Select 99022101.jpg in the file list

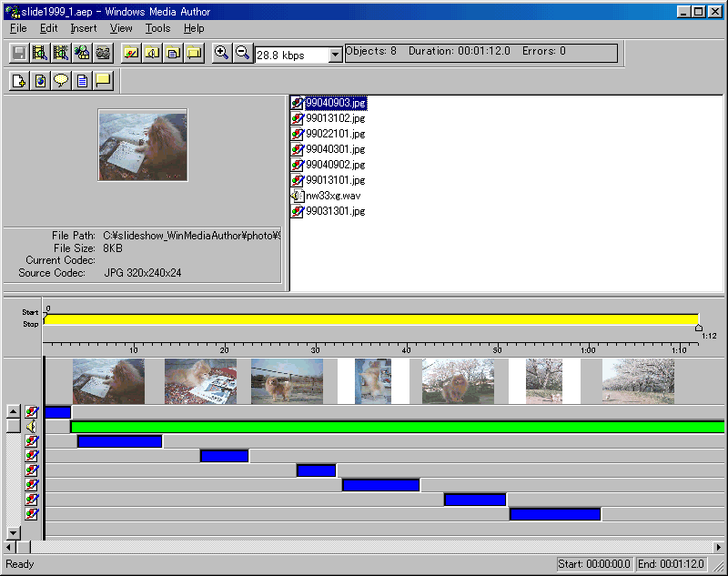[x=335, y=134]
